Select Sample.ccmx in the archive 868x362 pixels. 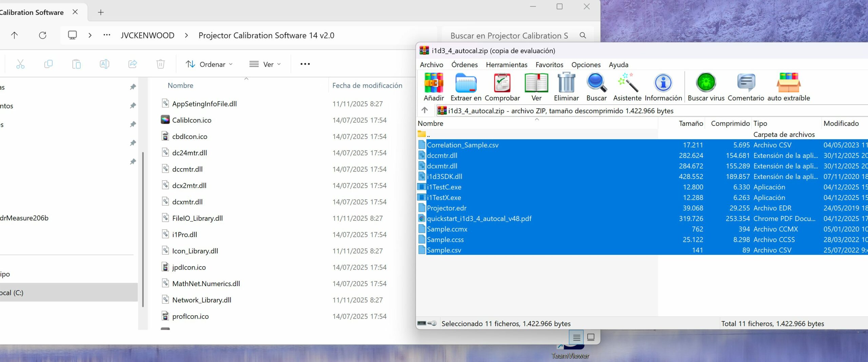coord(447,229)
